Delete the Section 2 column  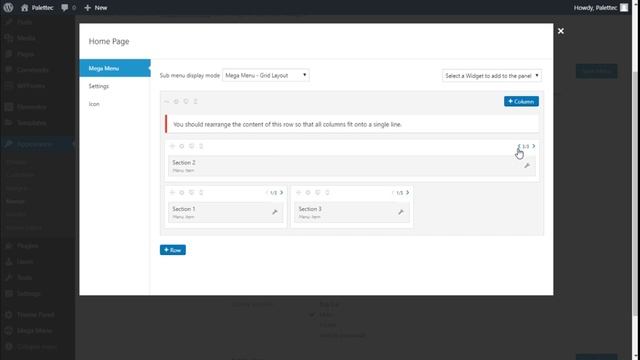[x=201, y=146]
